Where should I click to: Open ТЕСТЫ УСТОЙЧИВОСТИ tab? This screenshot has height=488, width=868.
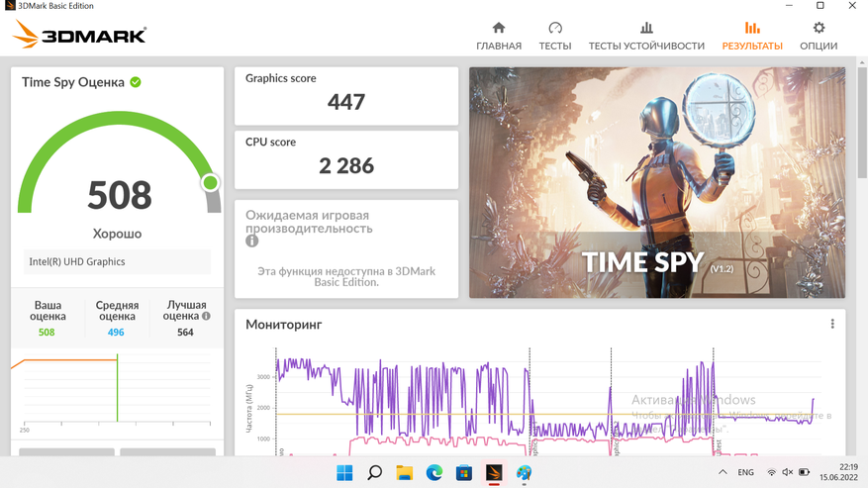click(x=646, y=37)
